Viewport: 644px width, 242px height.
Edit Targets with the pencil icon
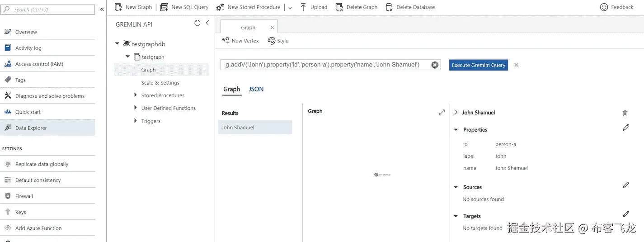[x=626, y=214]
